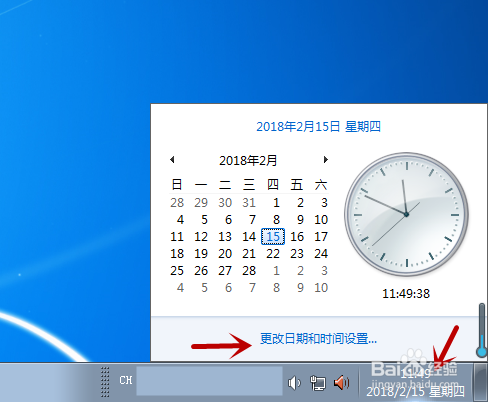Click the taskbar volume speaker icon
The width and height of the screenshot is (488, 402).
[x=294, y=383]
